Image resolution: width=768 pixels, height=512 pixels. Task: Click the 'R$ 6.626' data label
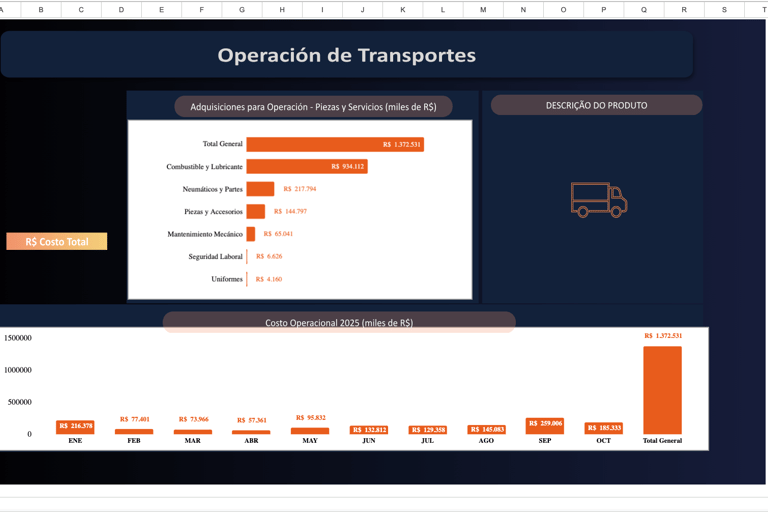tap(269, 256)
